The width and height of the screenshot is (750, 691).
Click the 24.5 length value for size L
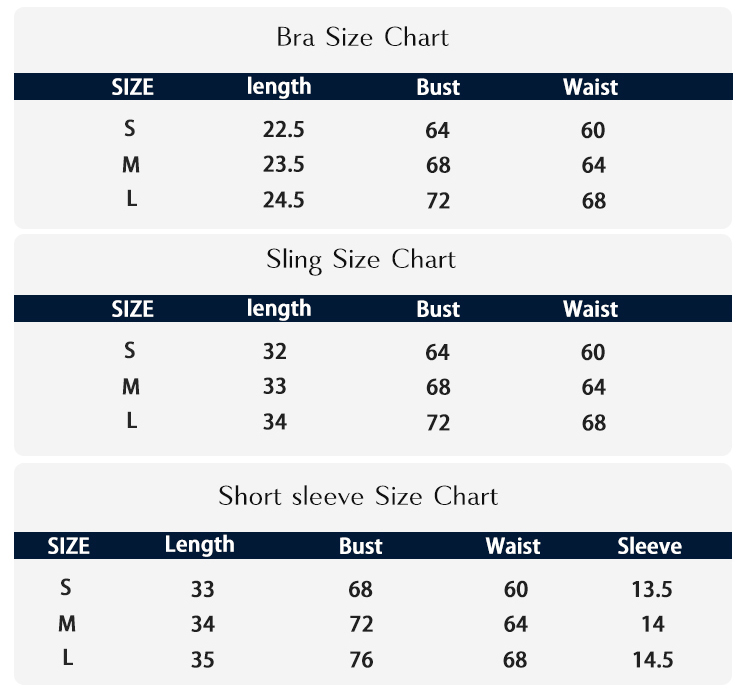(283, 200)
